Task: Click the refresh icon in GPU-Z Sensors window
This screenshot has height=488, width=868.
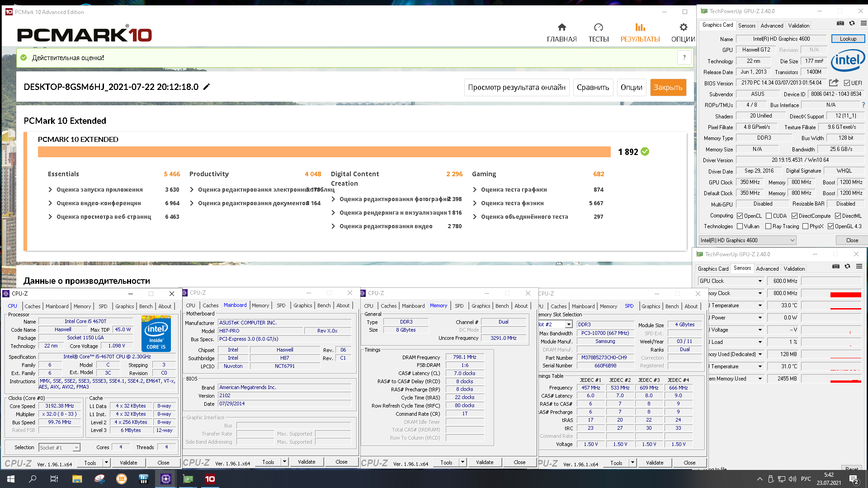Action: click(x=847, y=267)
